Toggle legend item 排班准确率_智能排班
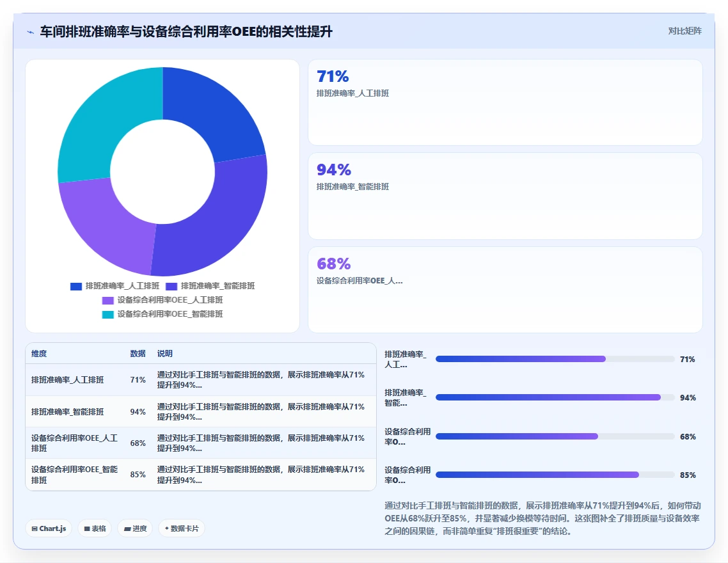728x563 pixels. (x=210, y=286)
